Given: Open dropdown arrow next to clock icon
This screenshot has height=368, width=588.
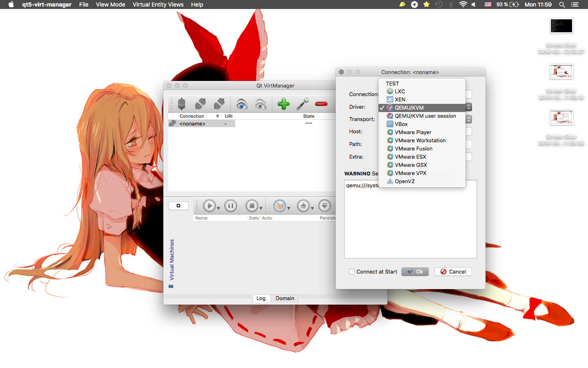Looking at the screenshot, I should tap(289, 209).
